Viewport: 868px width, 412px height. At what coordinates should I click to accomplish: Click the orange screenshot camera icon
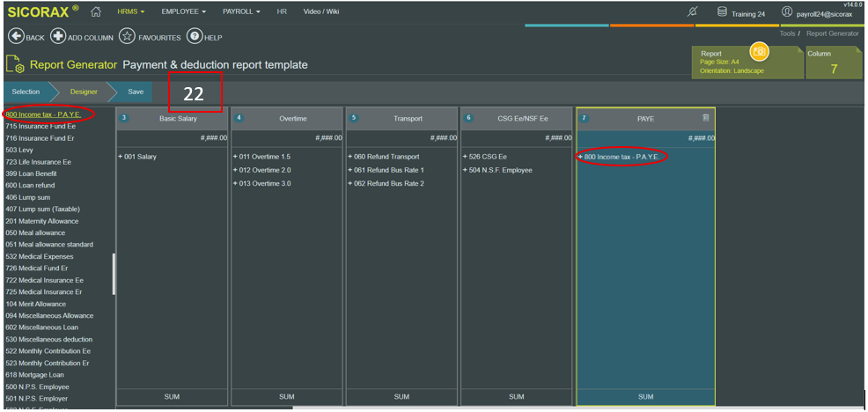(760, 51)
